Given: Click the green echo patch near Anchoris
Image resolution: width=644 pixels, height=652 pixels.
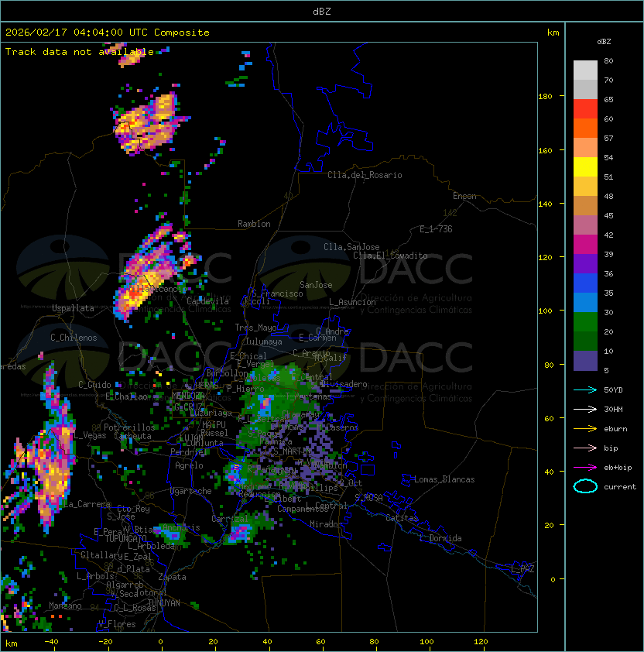Looking at the screenshot, I should (170, 535).
